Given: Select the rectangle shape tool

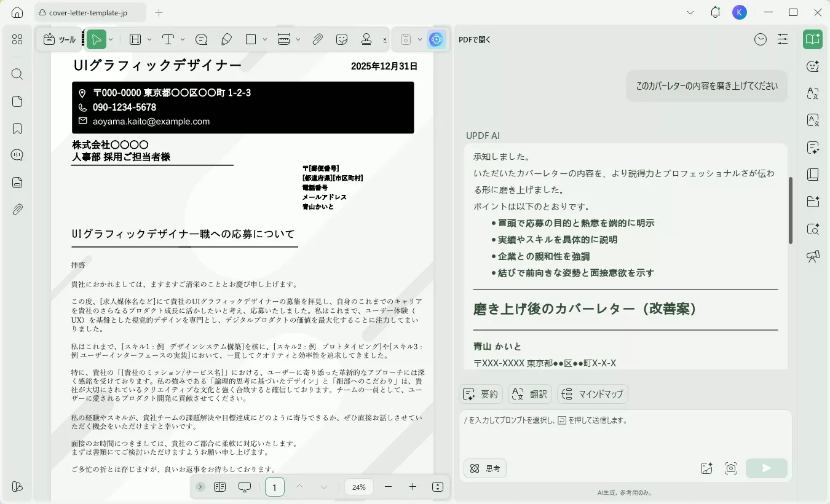Looking at the screenshot, I should pyautogui.click(x=250, y=39).
